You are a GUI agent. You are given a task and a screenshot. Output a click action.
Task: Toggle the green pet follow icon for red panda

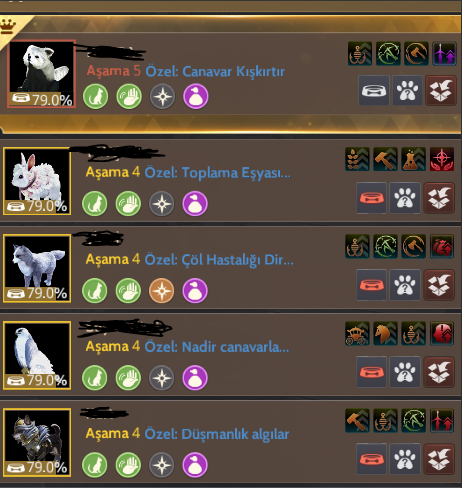[x=96, y=97]
